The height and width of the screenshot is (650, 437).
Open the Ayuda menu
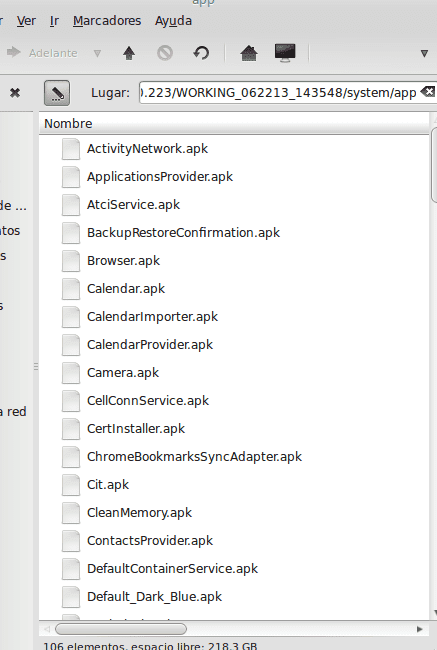tap(173, 21)
